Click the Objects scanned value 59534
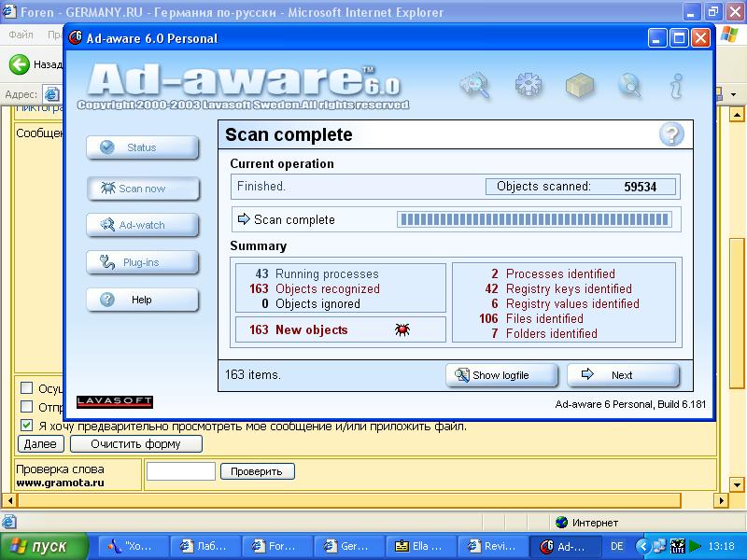 (640, 187)
